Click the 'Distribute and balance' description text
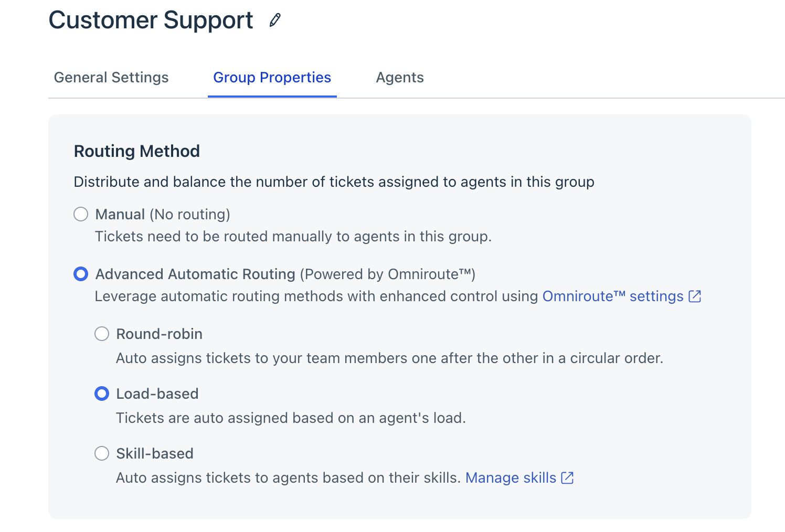 pos(334,182)
